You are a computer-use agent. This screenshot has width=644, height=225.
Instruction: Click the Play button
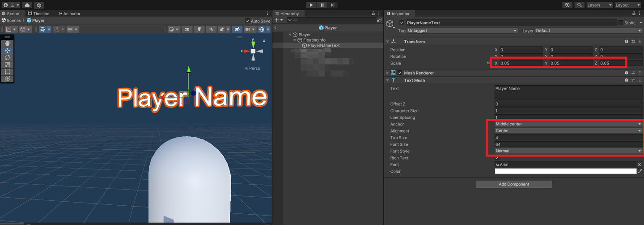311,5
